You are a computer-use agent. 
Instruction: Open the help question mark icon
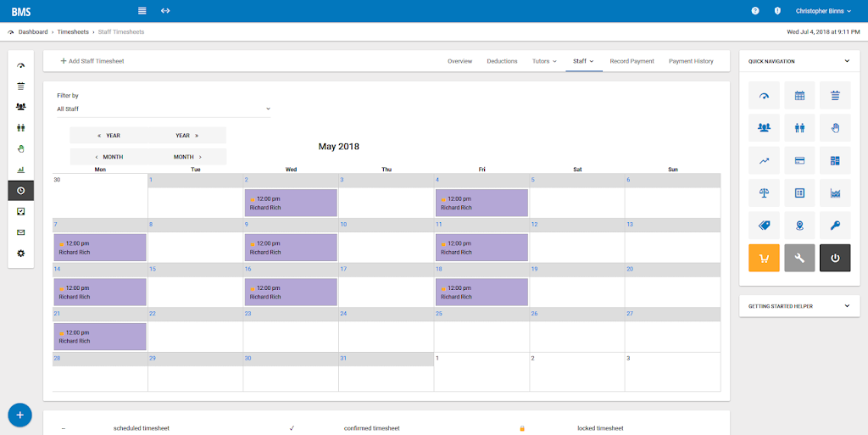pyautogui.click(x=755, y=11)
